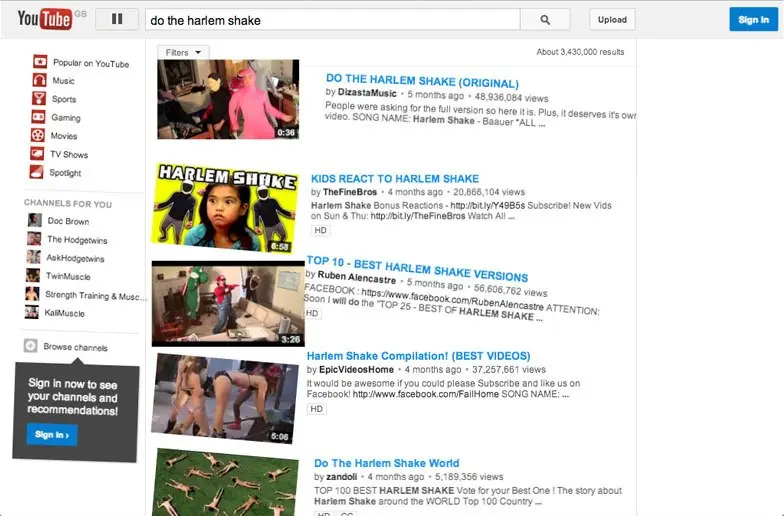
Task: Click AskHodgetwins channel avatar
Action: pyautogui.click(x=34, y=257)
